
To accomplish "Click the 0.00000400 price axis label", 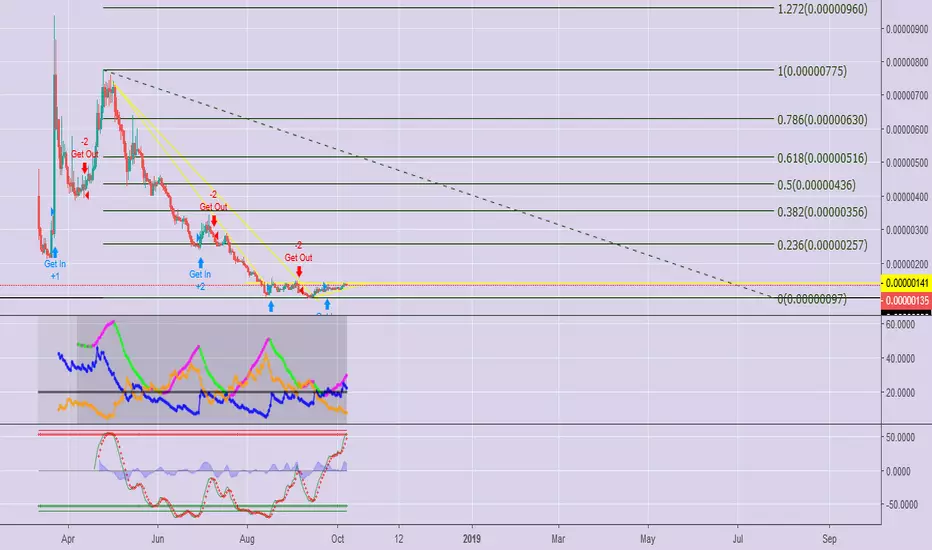I will (907, 196).
